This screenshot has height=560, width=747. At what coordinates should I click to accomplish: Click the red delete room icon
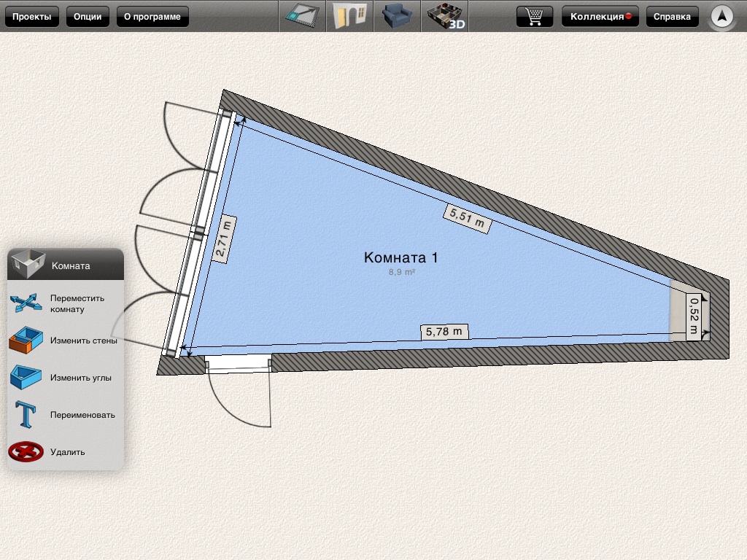coord(26,452)
